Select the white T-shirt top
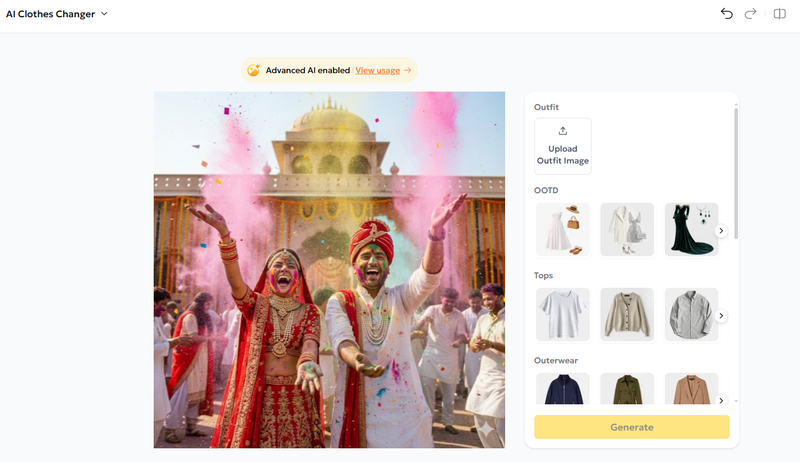 [563, 315]
